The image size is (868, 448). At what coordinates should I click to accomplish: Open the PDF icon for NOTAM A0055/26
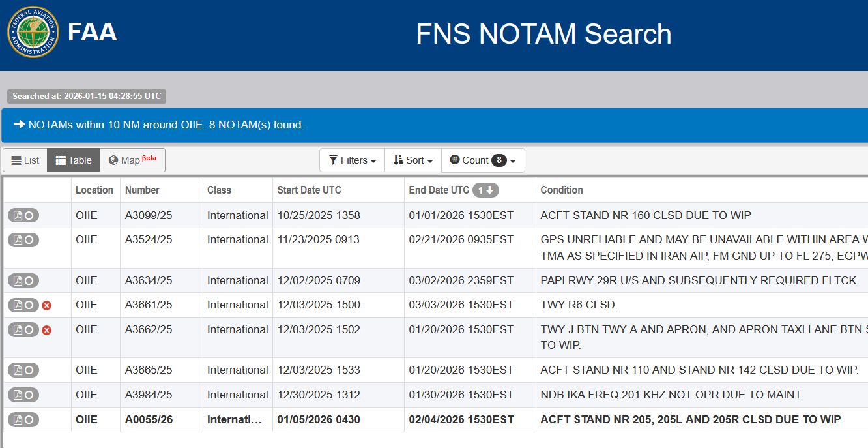coord(18,419)
